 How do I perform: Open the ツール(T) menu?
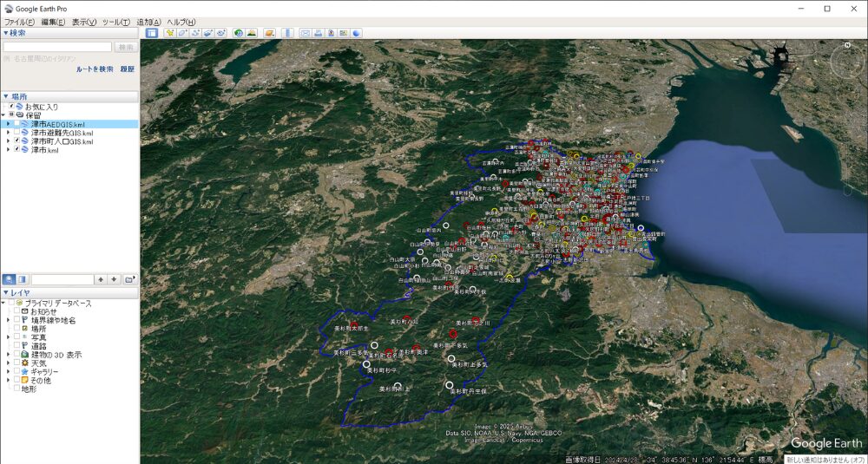click(115, 22)
